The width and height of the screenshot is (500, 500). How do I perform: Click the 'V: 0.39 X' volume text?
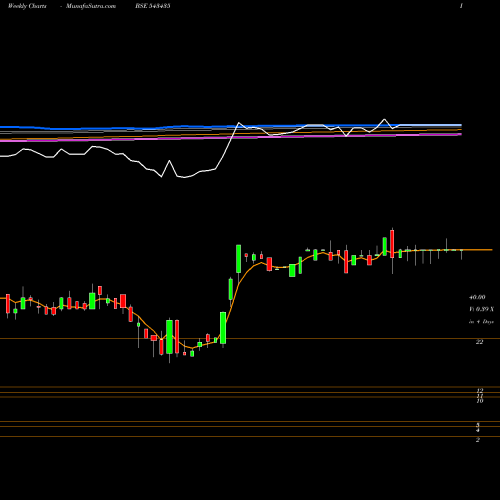(481, 309)
